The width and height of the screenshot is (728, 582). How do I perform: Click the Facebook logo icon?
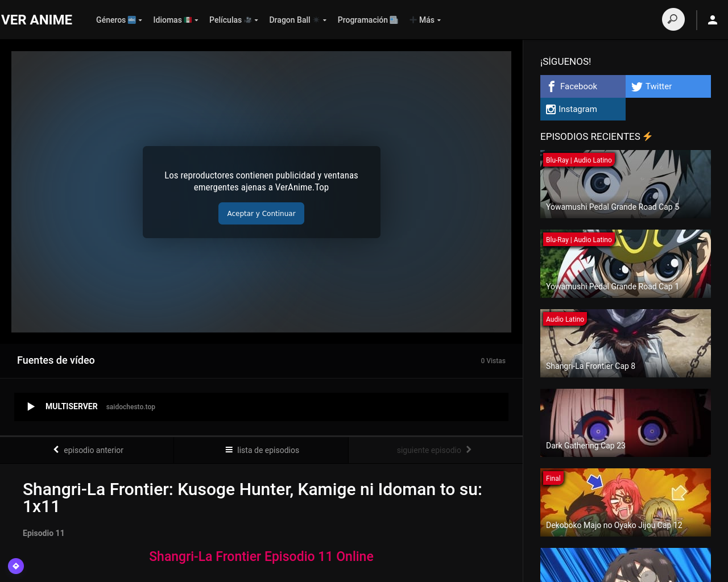pyautogui.click(x=551, y=86)
